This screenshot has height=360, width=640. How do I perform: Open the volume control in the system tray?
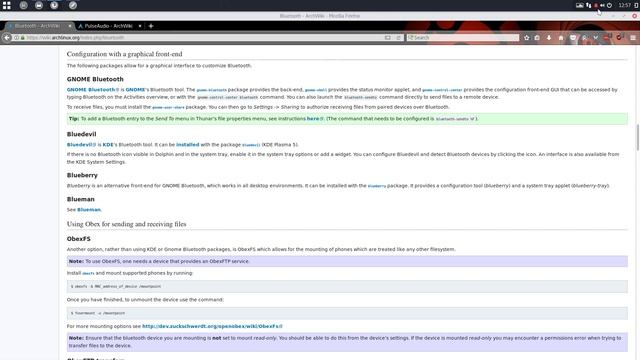point(602,5)
